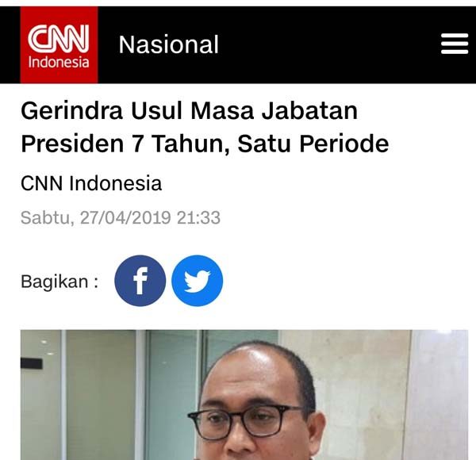
Task: Click the white bird in Twitter button
Action: [x=198, y=282]
